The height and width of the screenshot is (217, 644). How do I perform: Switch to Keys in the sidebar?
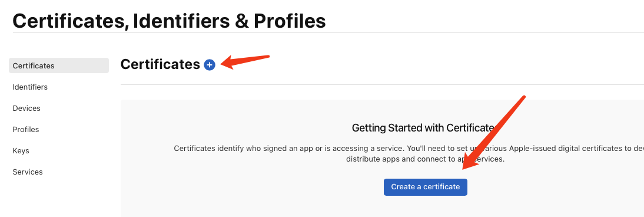pyautogui.click(x=21, y=151)
